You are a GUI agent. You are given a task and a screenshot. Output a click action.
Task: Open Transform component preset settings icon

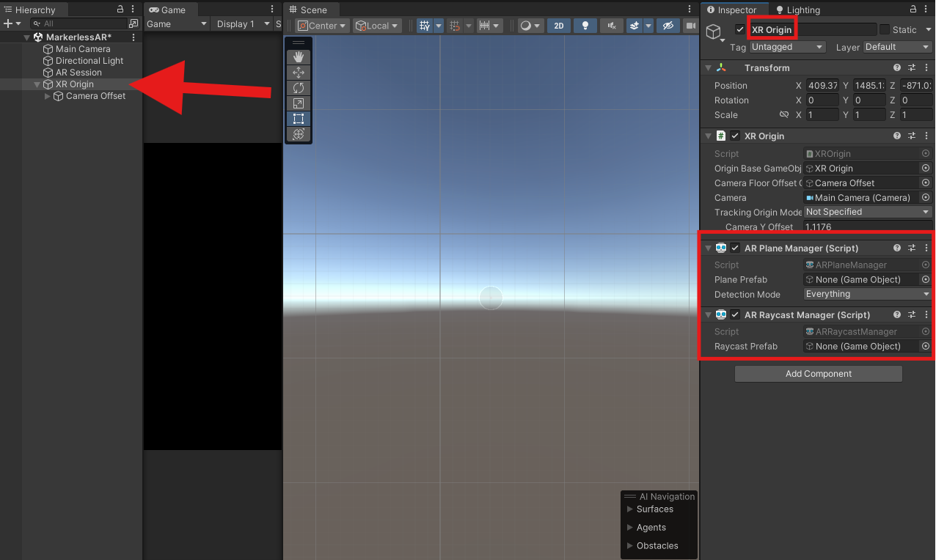tap(912, 67)
